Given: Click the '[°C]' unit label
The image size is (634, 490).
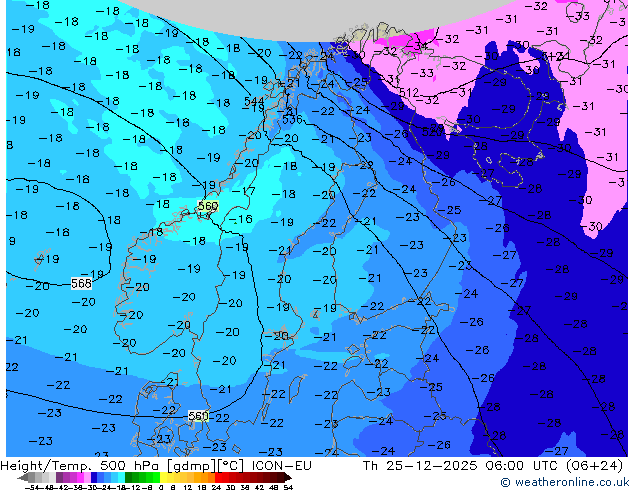Looking at the screenshot, I should pyautogui.click(x=230, y=466).
